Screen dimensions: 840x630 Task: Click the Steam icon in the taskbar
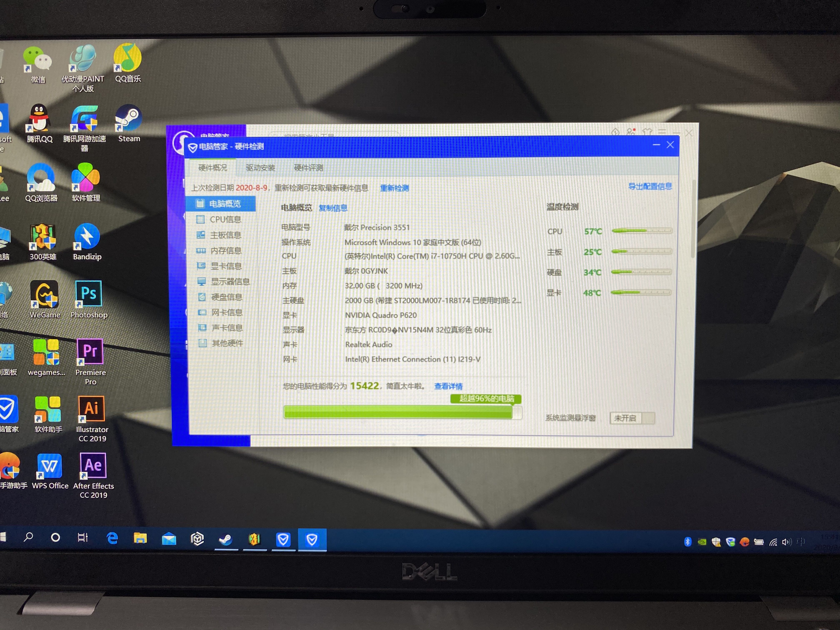[226, 539]
